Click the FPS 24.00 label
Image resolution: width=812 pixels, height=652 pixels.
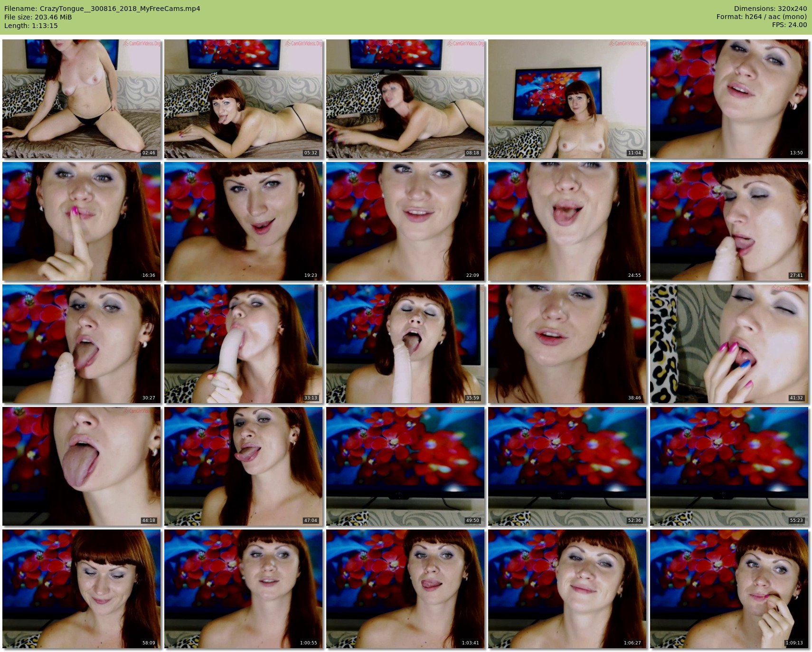pos(789,25)
